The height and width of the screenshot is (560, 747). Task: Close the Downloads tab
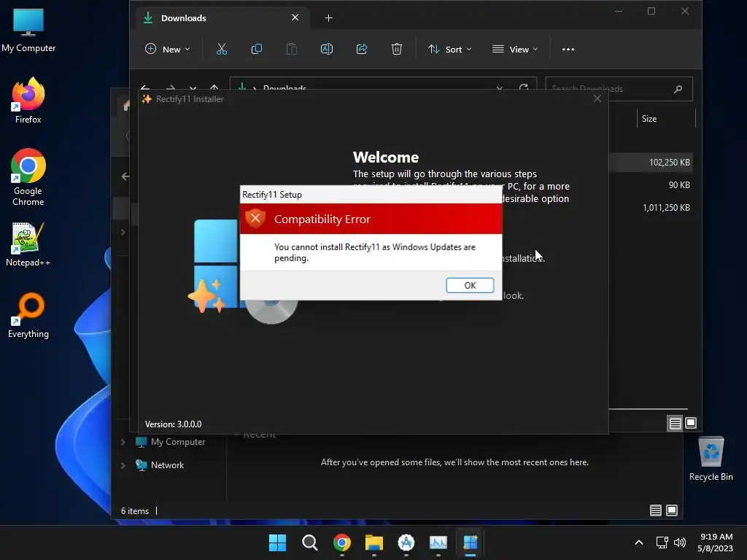(x=295, y=17)
